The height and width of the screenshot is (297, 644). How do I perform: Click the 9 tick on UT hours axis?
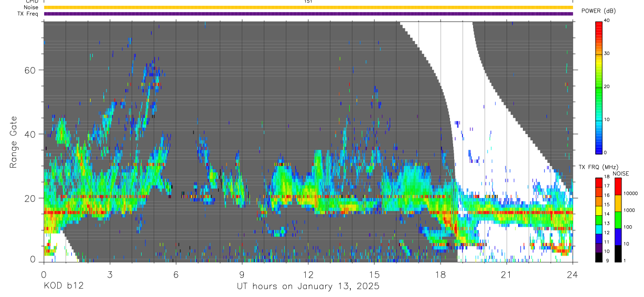(x=242, y=274)
